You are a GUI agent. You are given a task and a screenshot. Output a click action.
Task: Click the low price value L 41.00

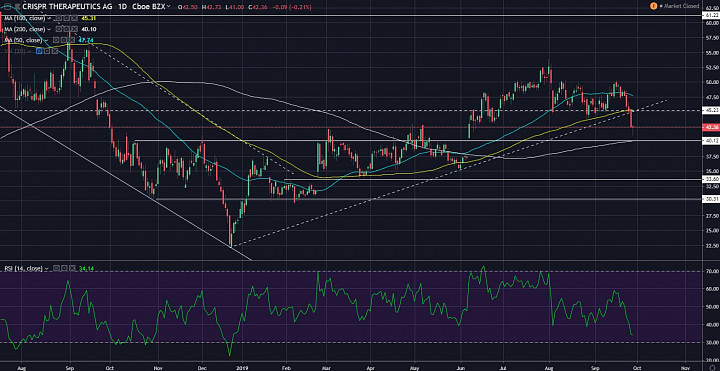coord(235,7)
